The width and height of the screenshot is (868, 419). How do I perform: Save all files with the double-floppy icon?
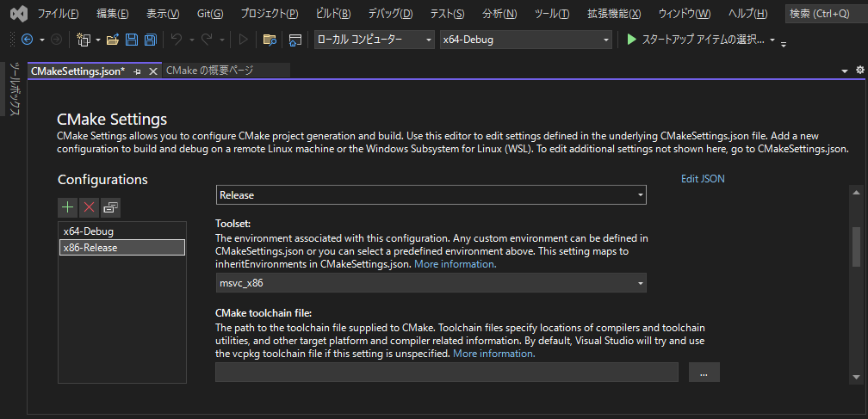point(150,40)
